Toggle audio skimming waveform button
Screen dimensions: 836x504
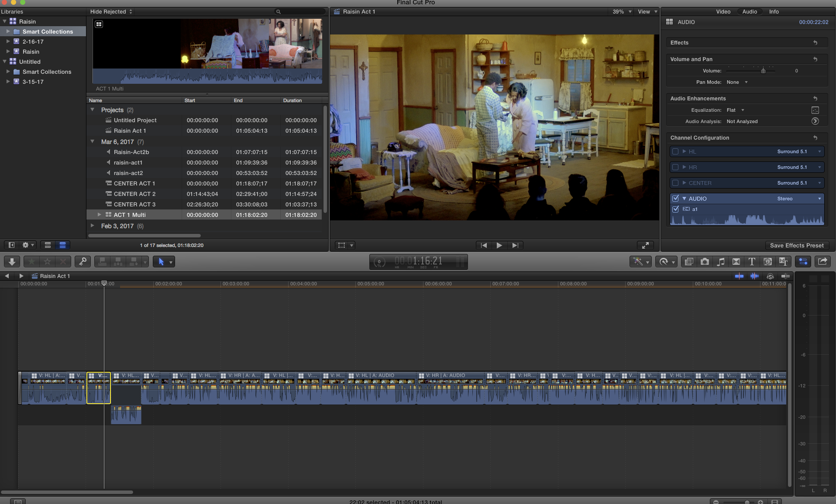(754, 276)
